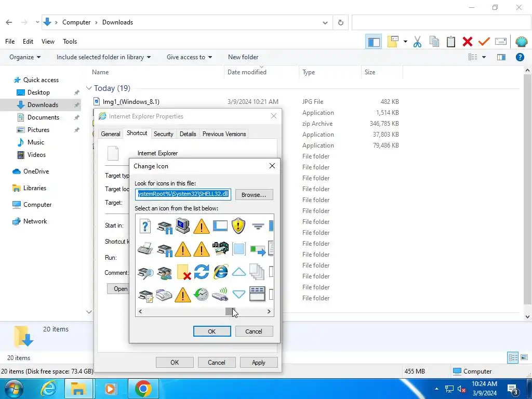Open the Tools menu
The height and width of the screenshot is (399, 532).
70,42
